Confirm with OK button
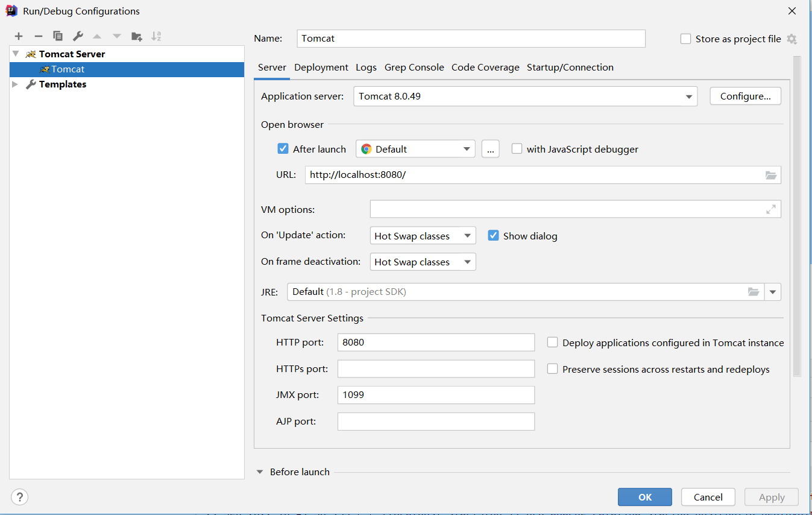 click(645, 497)
